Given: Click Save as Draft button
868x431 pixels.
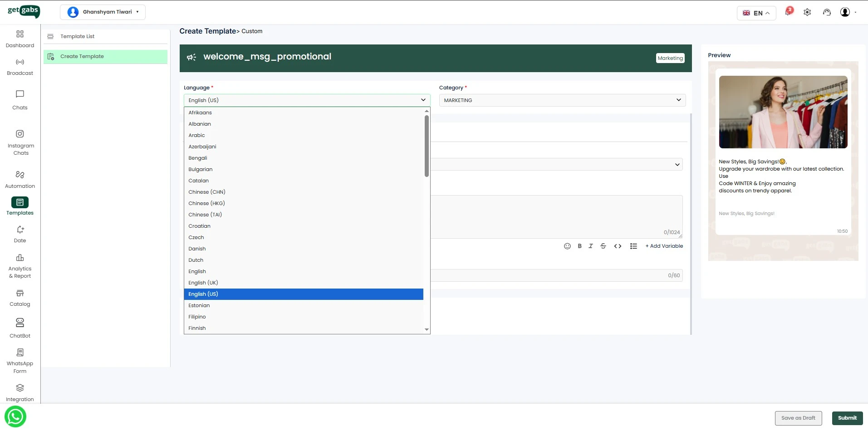Looking at the screenshot, I should [798, 418].
